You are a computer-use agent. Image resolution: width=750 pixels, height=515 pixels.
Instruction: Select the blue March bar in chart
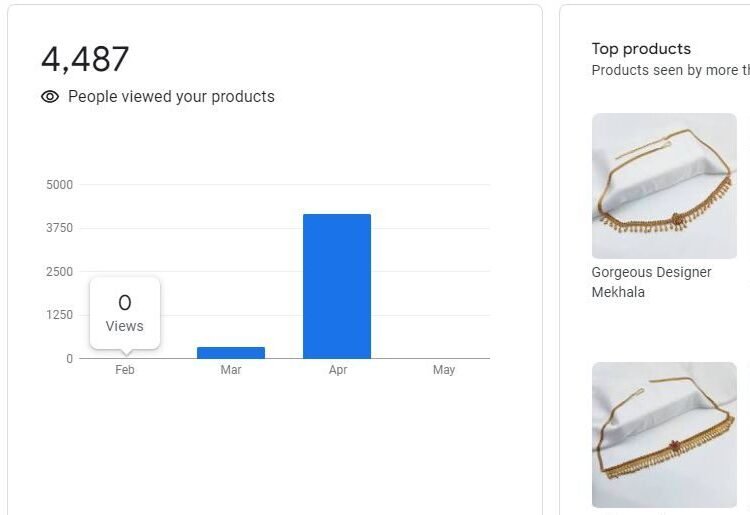click(x=231, y=352)
